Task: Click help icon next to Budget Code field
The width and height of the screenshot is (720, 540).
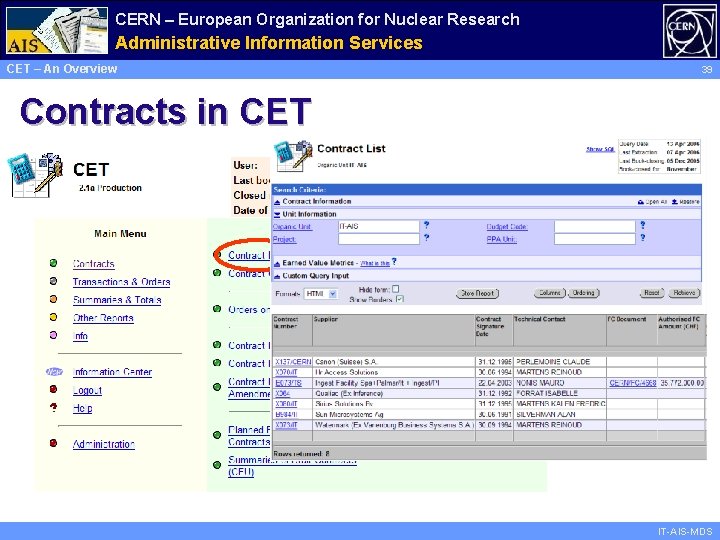Action: point(643,225)
